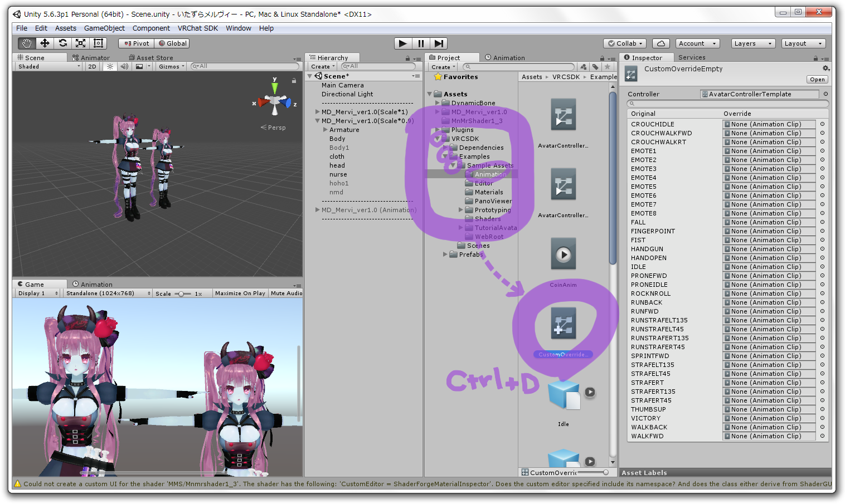The image size is (845, 504).
Task: Open Inspector gear settings icon
Action: point(826,68)
